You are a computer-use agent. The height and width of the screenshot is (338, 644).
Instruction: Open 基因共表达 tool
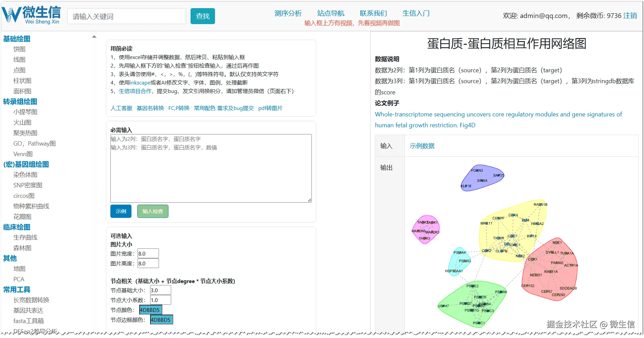(28, 311)
